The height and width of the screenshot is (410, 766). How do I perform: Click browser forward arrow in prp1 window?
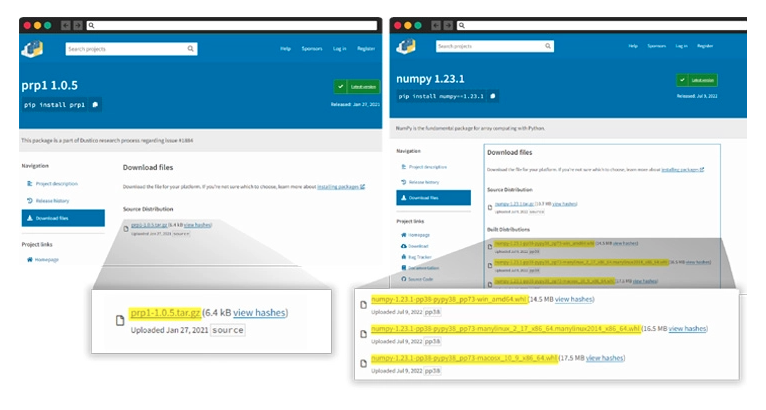pos(78,25)
